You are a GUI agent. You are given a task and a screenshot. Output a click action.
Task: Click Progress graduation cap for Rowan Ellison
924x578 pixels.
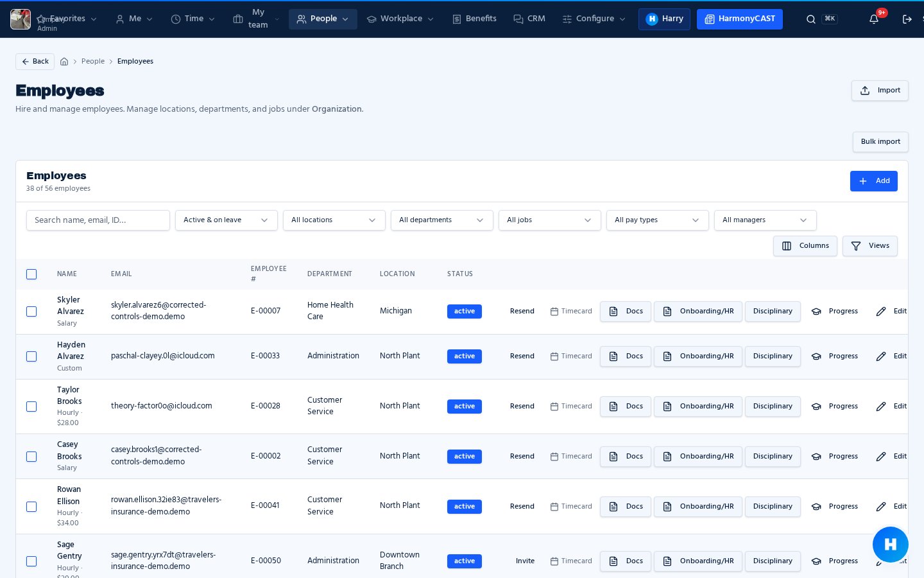click(816, 507)
